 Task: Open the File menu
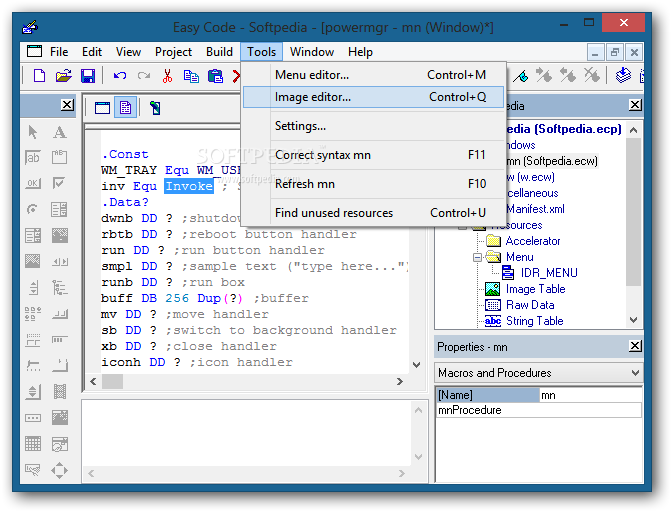[59, 52]
